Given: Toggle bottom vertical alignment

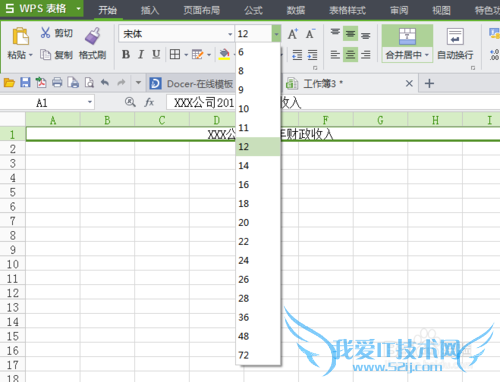Looking at the screenshot, I should pyautogui.click(x=366, y=35).
